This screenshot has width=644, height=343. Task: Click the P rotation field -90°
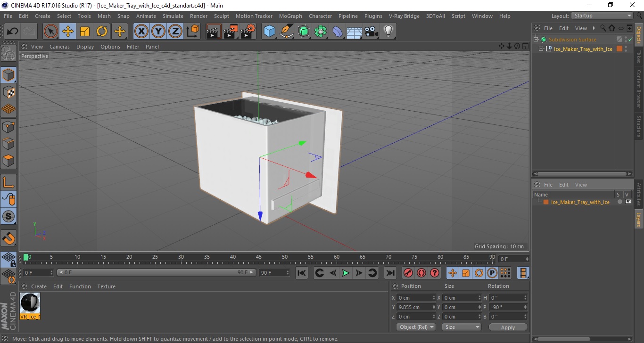coord(508,307)
